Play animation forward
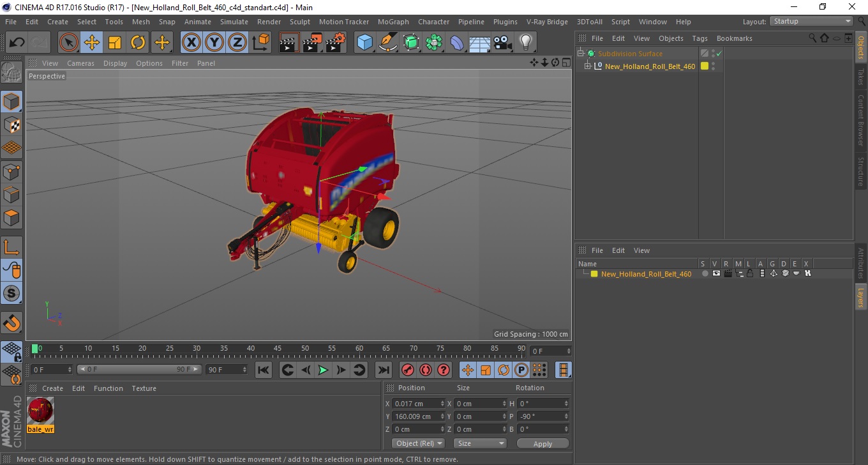The height and width of the screenshot is (465, 868). tap(323, 370)
